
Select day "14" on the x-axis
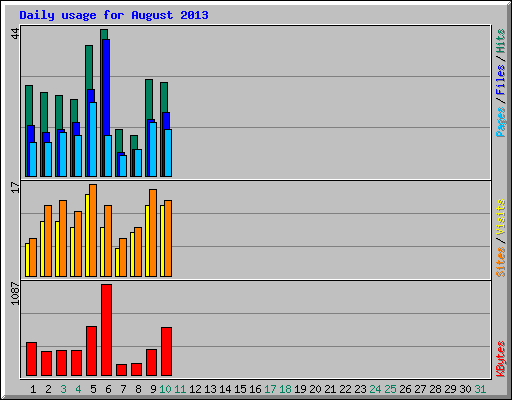coord(225,389)
